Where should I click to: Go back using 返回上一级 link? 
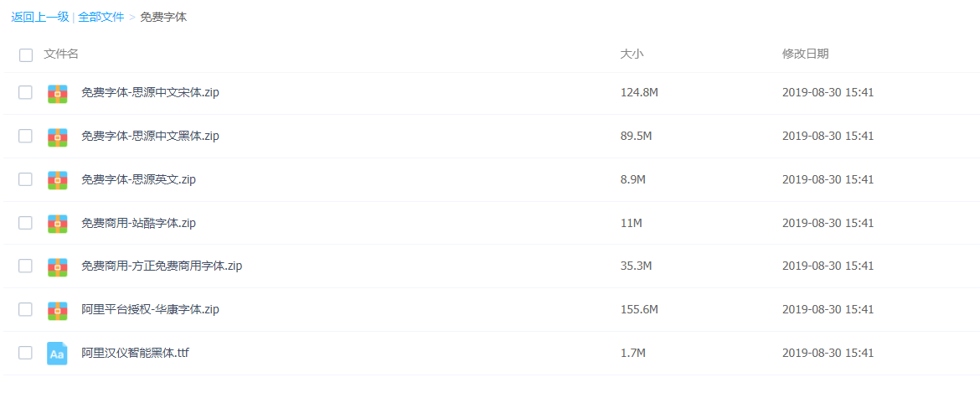coord(40,18)
